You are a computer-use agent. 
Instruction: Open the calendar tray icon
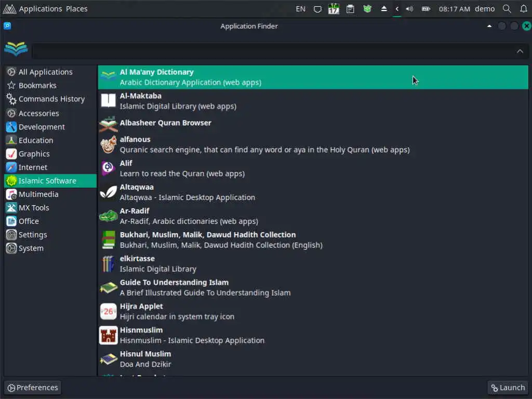click(334, 9)
